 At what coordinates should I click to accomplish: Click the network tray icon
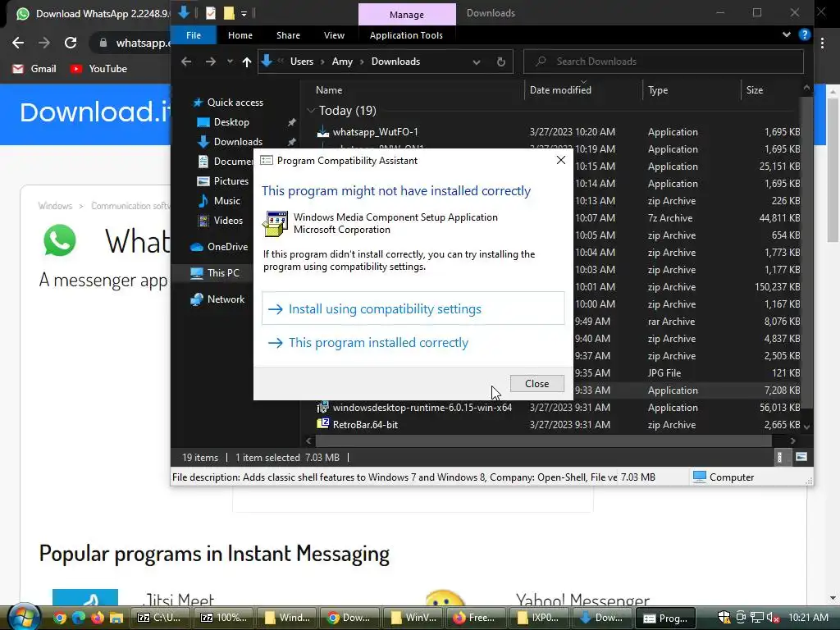(757, 618)
